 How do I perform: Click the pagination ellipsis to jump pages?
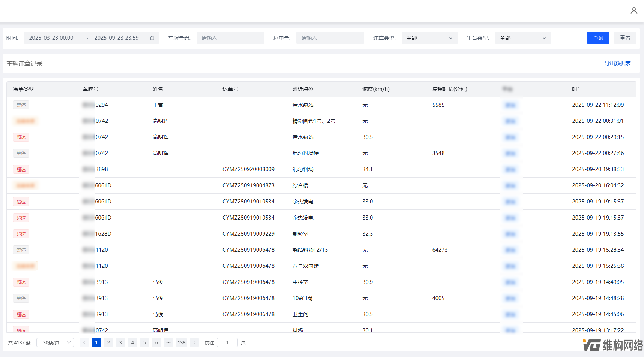[168, 342]
